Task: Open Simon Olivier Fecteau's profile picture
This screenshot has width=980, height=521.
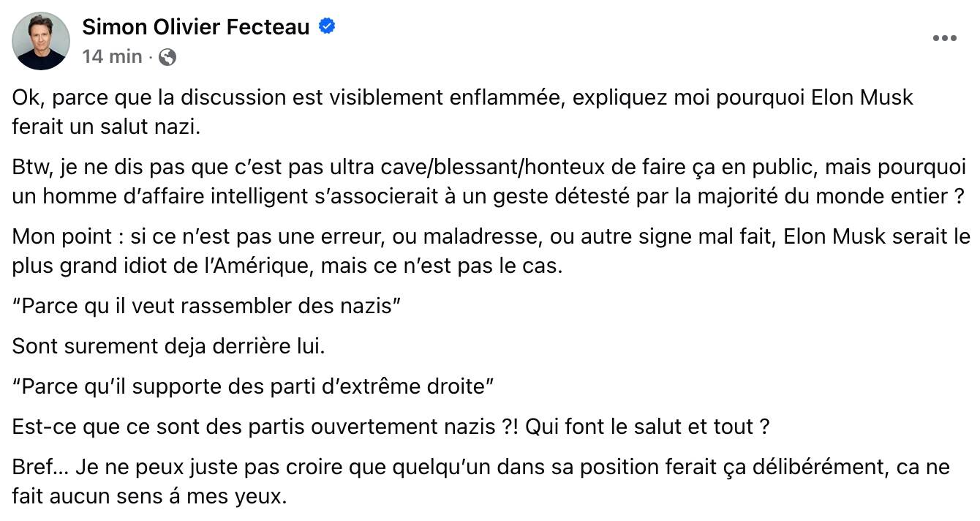Action: point(41,41)
